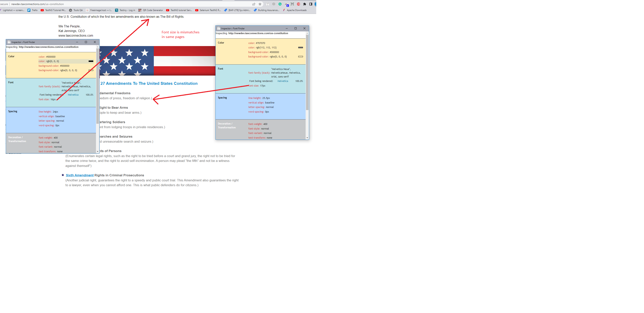The height and width of the screenshot is (313, 644).
Task: Click the red circular extension icon
Action: click(298, 4)
